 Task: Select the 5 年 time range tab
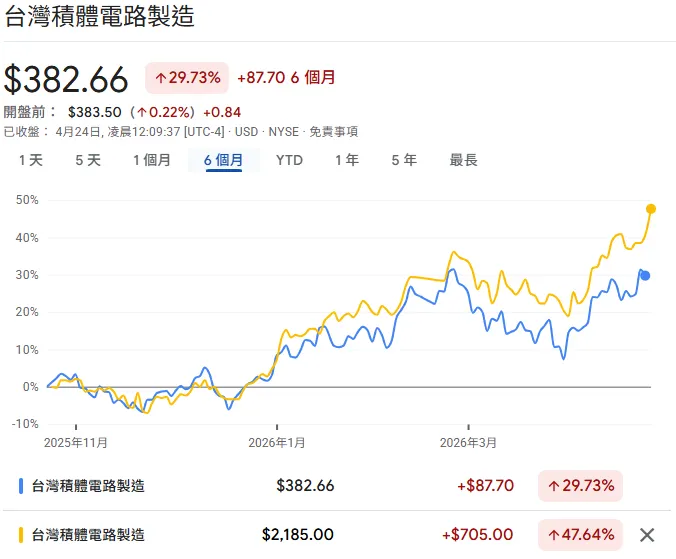pos(404,160)
